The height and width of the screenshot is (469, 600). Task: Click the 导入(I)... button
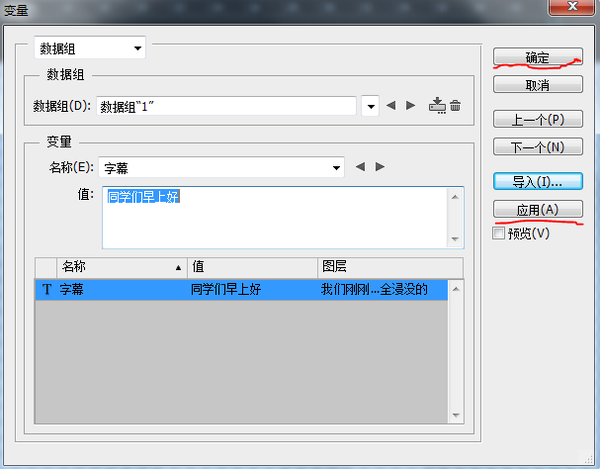click(538, 182)
